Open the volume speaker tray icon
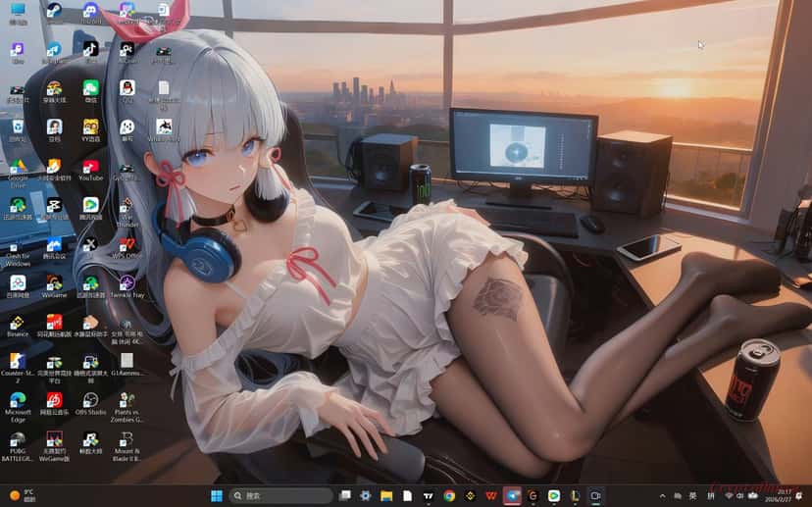Viewport: 812px width, 507px height. (739, 496)
